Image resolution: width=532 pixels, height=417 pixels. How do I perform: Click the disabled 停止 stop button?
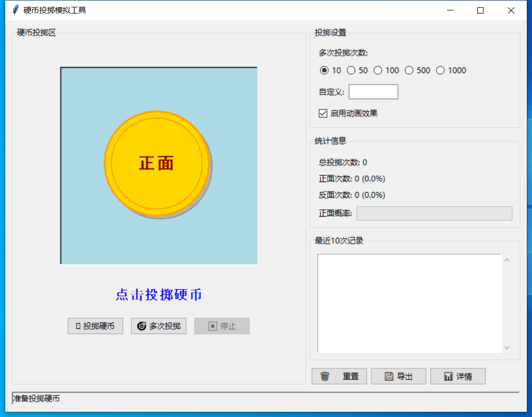pos(222,326)
